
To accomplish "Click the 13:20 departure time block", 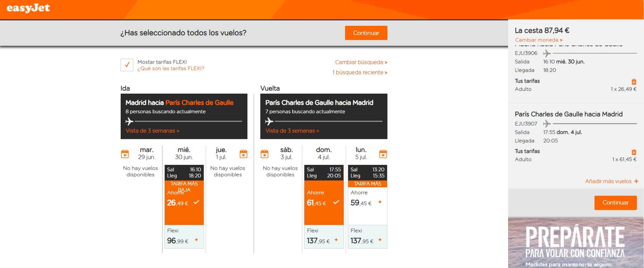I will point(367,173).
